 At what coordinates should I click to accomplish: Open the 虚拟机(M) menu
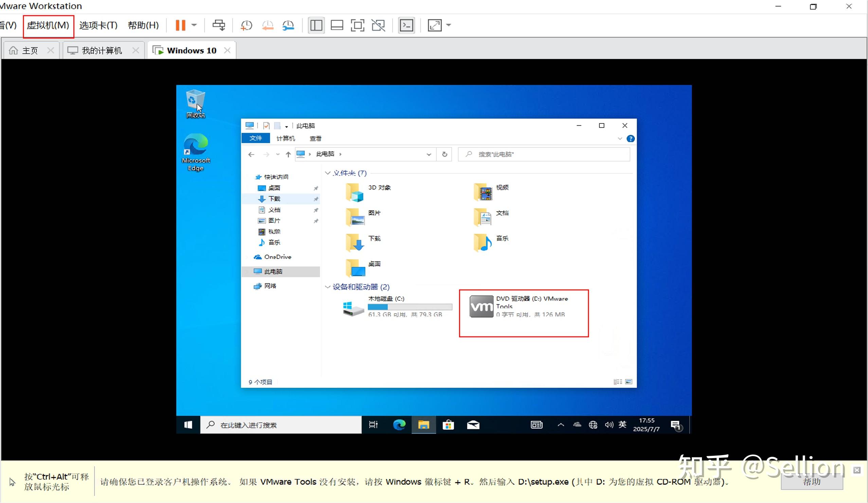tap(48, 25)
